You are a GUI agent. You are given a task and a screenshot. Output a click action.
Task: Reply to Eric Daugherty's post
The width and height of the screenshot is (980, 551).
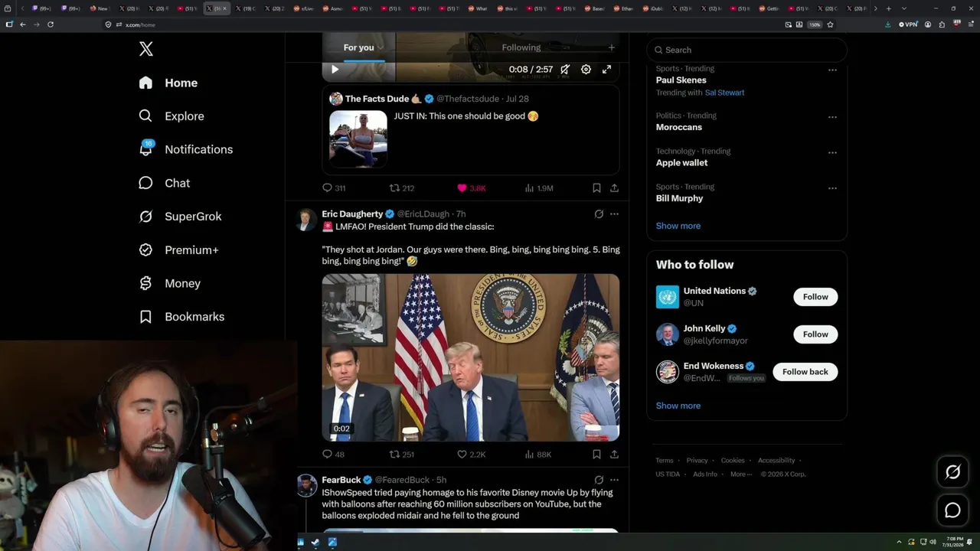point(334,454)
